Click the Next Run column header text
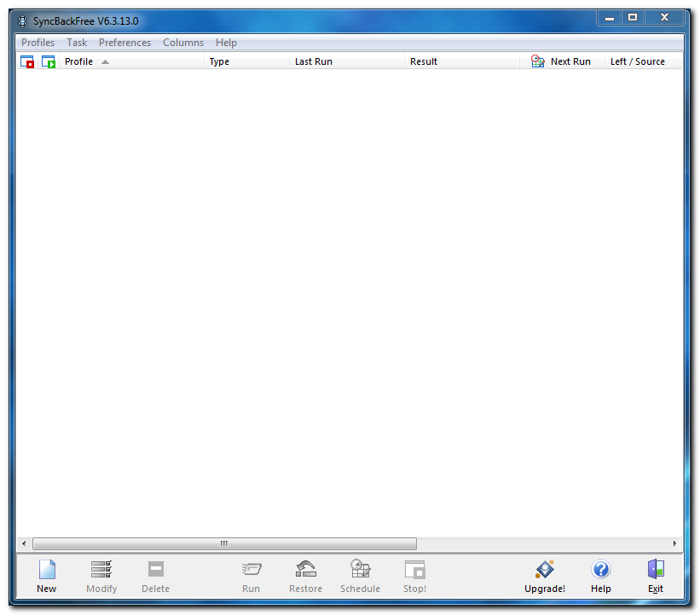The height and width of the screenshot is (615, 700). pyautogui.click(x=570, y=61)
